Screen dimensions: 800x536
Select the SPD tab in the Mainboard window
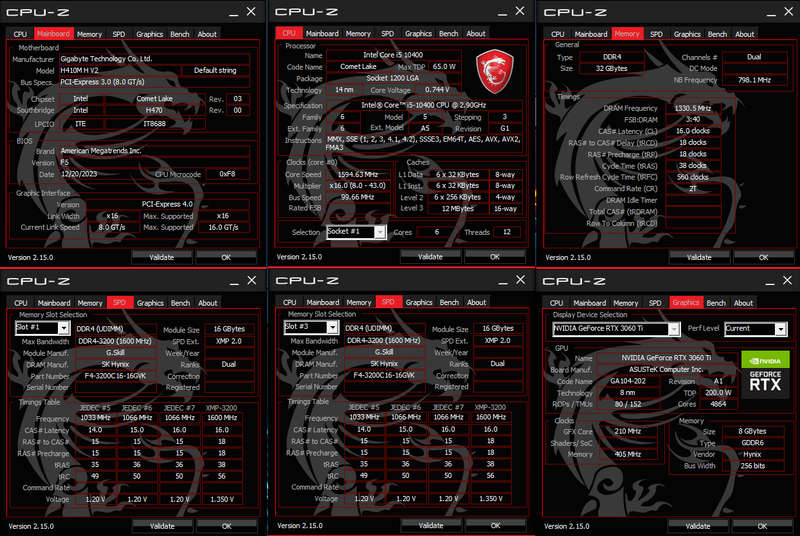click(118, 34)
